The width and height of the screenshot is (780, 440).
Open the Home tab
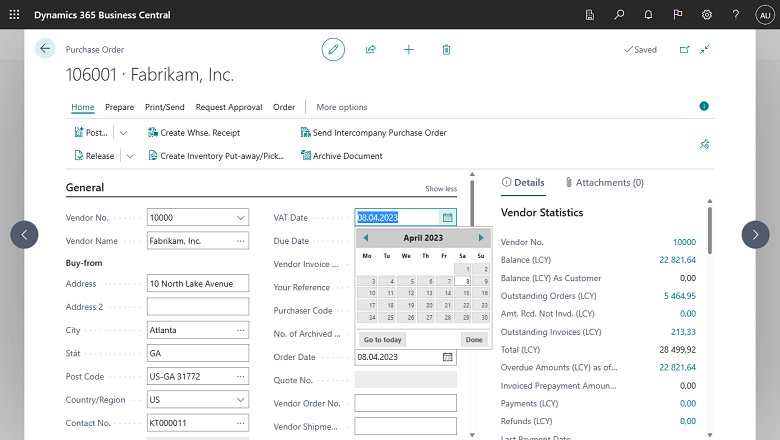[83, 107]
